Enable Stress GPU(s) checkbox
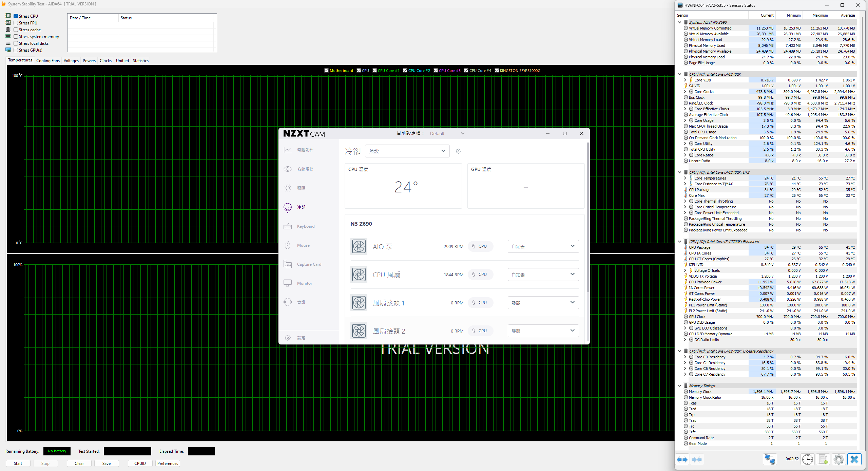This screenshot has width=868, height=471. 16,50
